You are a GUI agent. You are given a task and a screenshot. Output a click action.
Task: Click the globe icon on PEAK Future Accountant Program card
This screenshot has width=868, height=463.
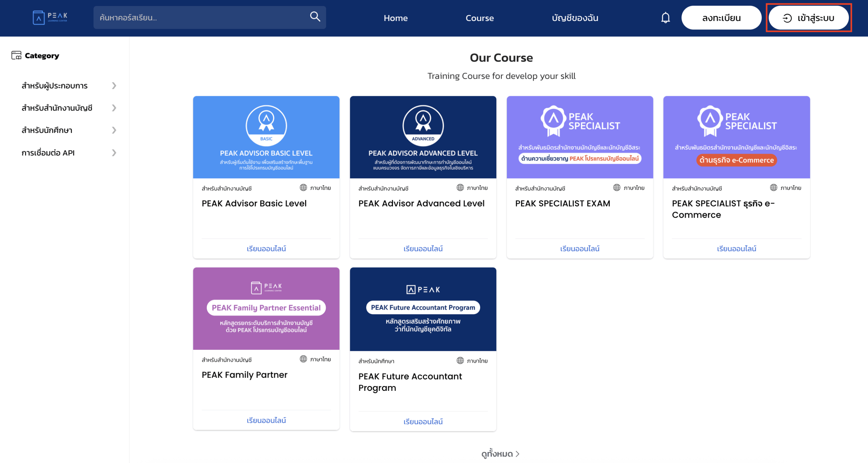point(460,360)
